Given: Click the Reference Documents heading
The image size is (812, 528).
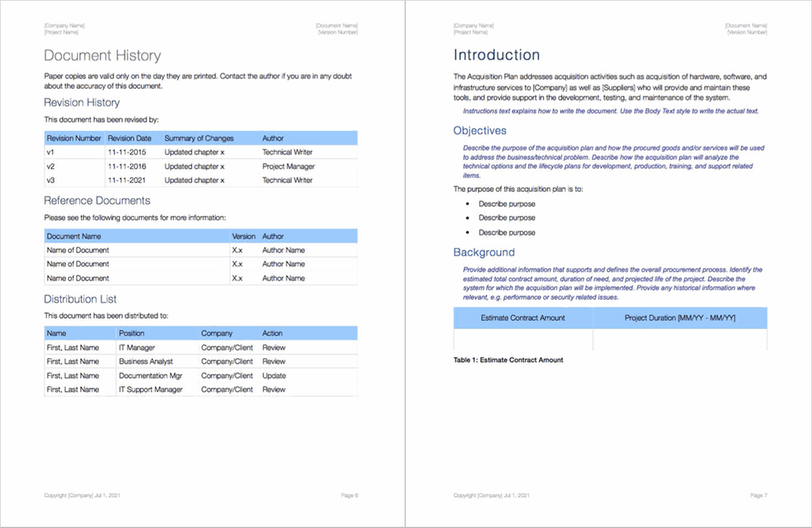Looking at the screenshot, I should click(98, 200).
